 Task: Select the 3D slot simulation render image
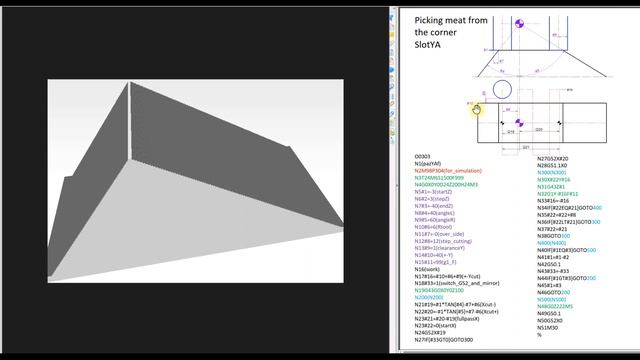(x=196, y=181)
